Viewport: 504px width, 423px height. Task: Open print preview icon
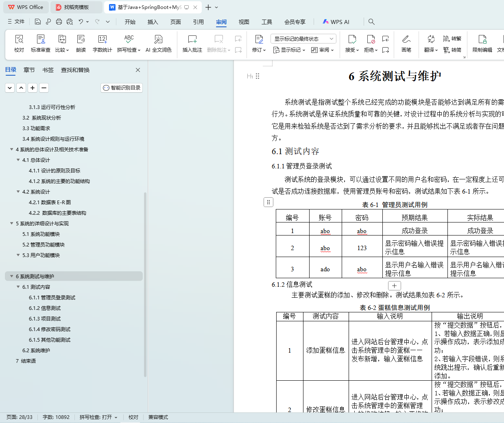tap(70, 22)
